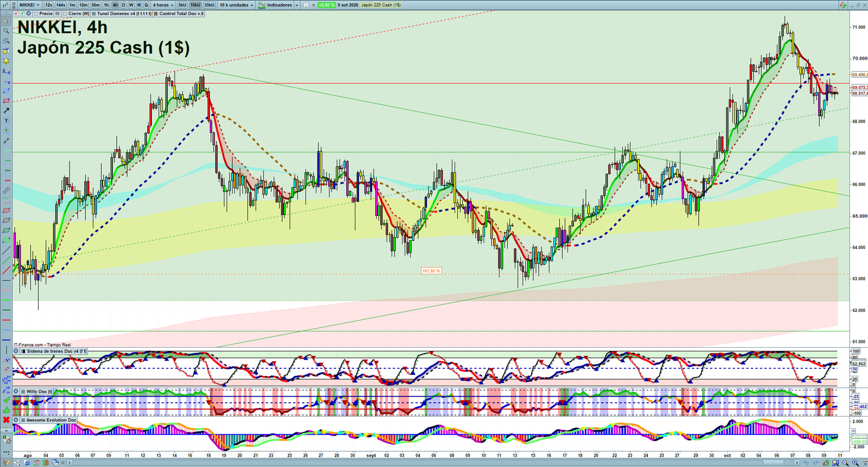Select the ruler measuring tool

(x=7, y=190)
